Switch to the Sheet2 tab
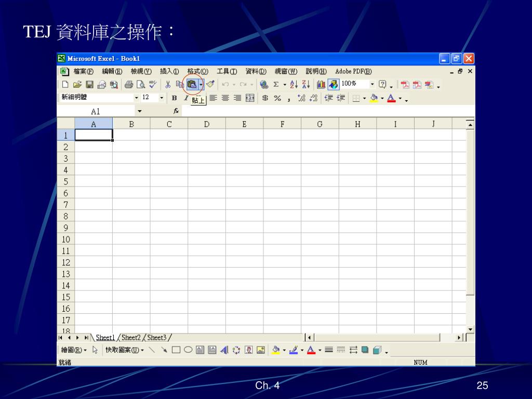Viewport: 532px width, 399px height. (x=131, y=338)
